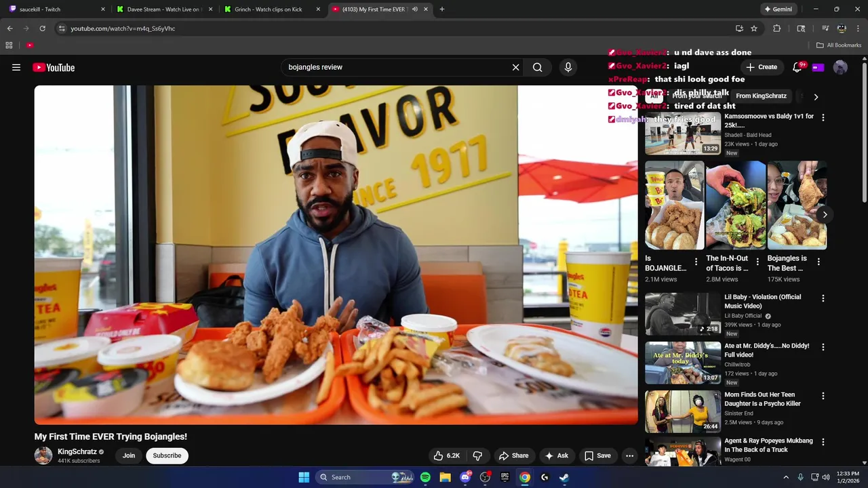Join KingSchratz channel membership

tap(129, 455)
